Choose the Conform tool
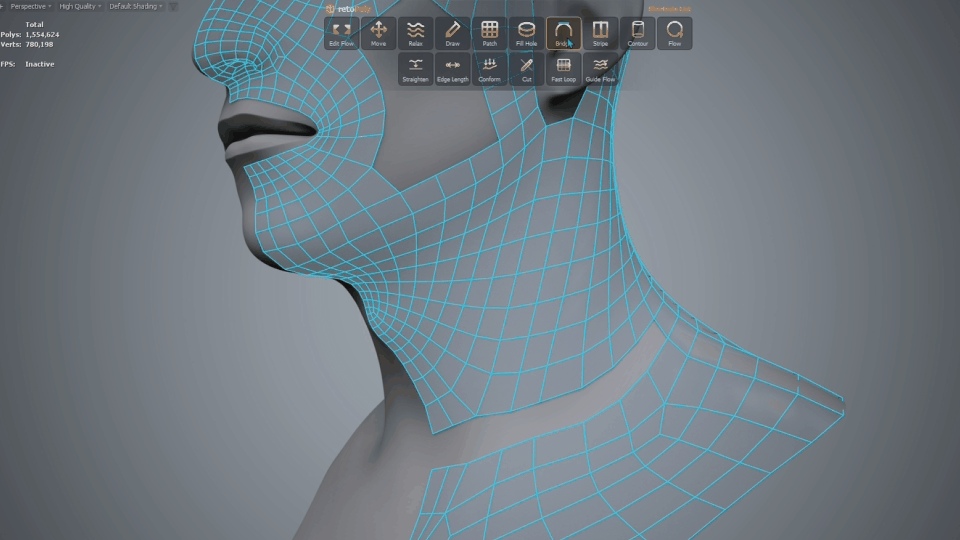Screen dimensions: 960x540 tap(489, 69)
